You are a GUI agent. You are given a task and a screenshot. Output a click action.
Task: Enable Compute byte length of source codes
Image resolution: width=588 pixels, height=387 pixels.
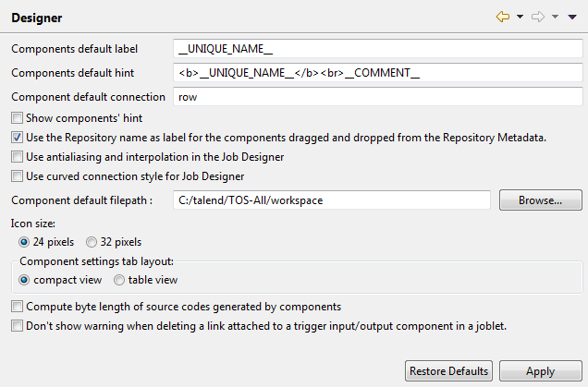[18, 307]
